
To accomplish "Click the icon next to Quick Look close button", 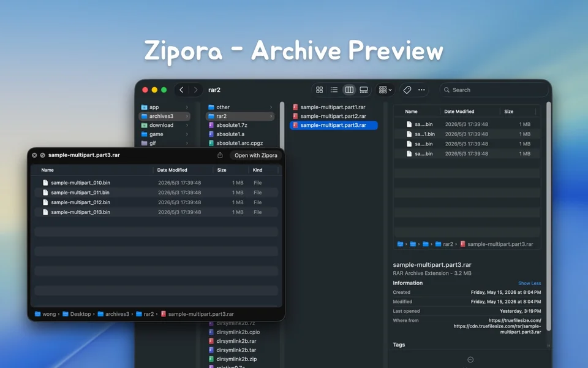I will (x=42, y=155).
